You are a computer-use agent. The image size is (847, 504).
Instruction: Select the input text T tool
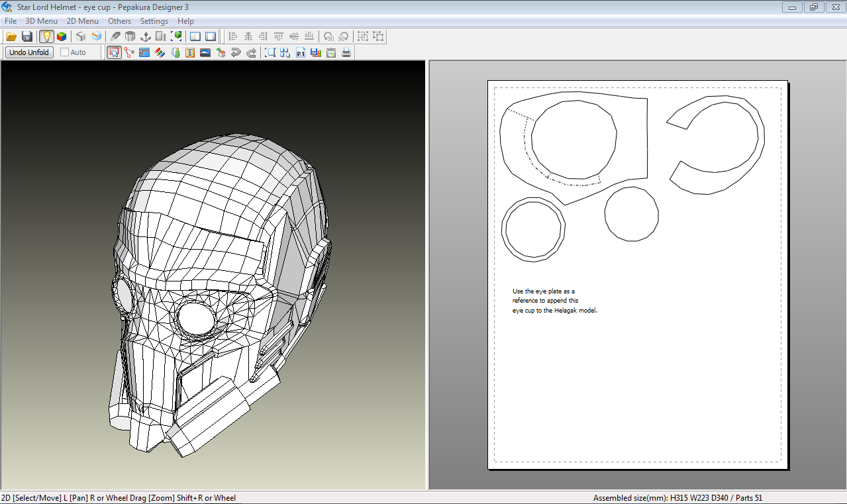coord(190,52)
